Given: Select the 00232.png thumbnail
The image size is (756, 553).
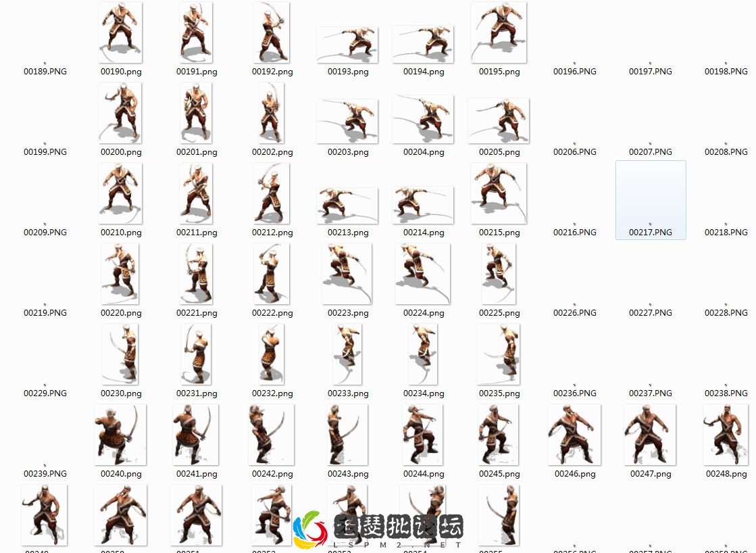Looking at the screenshot, I should [272, 354].
